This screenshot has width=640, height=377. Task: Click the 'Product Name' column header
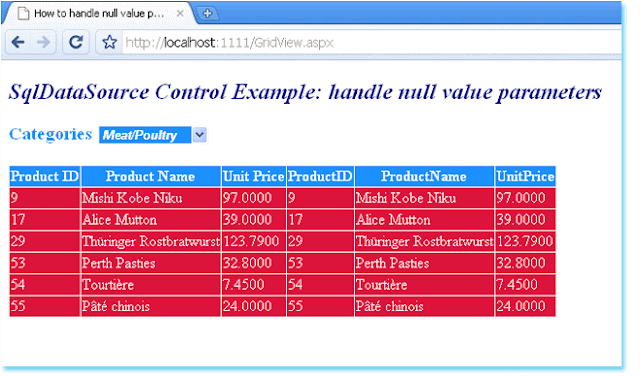(151, 176)
